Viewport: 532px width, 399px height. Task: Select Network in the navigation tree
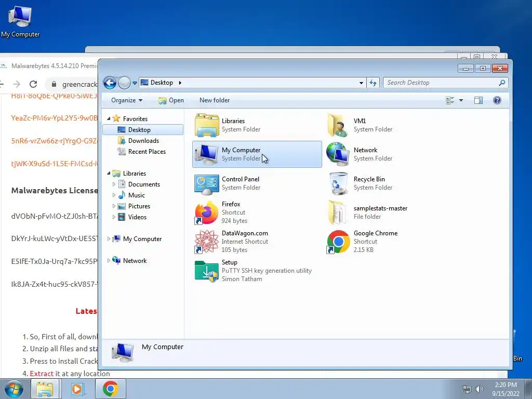[129, 261]
